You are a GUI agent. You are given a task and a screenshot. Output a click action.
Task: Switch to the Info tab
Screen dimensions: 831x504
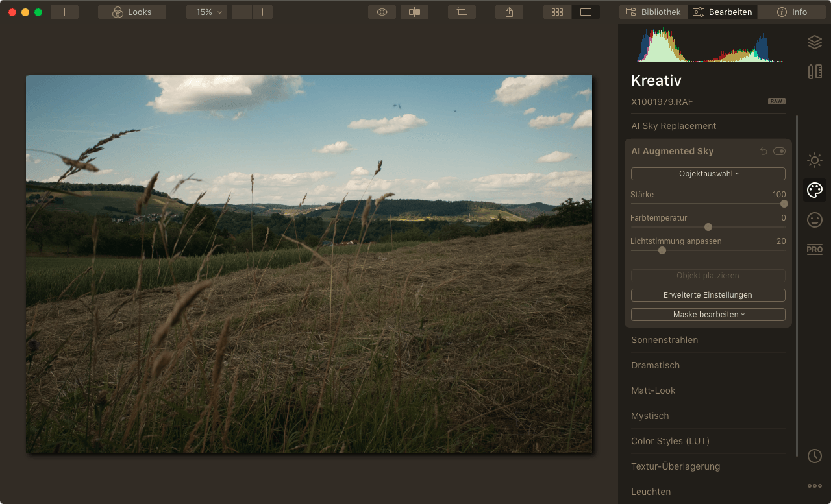coord(791,12)
